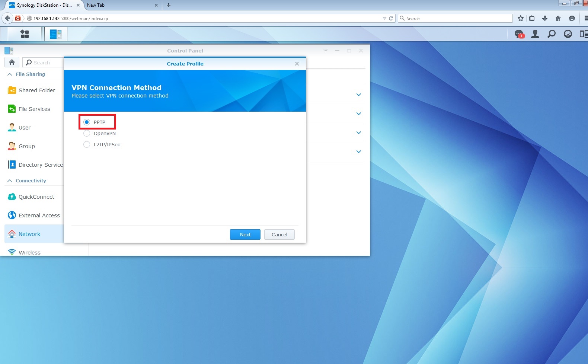Image resolution: width=588 pixels, height=364 pixels.
Task: Open the DSM user options icon
Action: [535, 34]
